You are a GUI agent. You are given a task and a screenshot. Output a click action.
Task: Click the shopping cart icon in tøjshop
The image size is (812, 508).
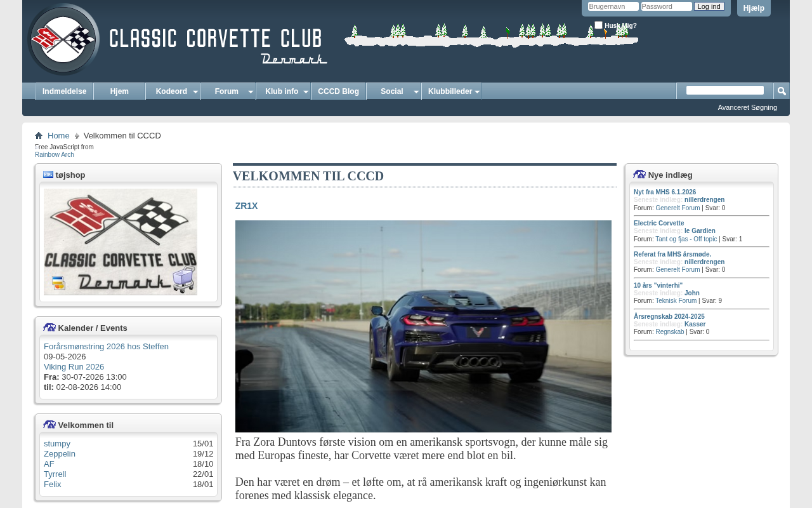click(184, 279)
